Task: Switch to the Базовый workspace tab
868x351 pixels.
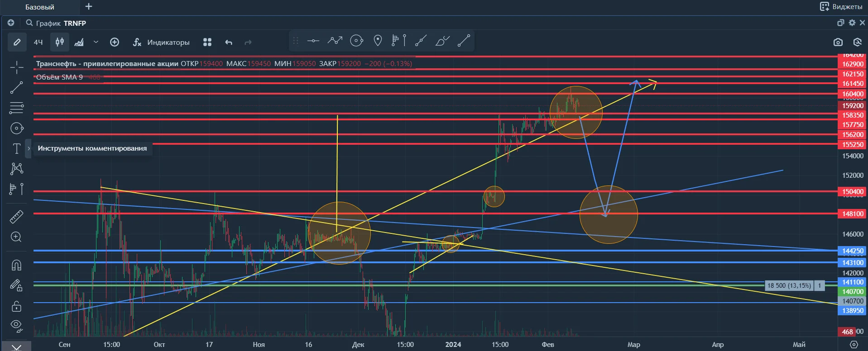Action: tap(39, 7)
